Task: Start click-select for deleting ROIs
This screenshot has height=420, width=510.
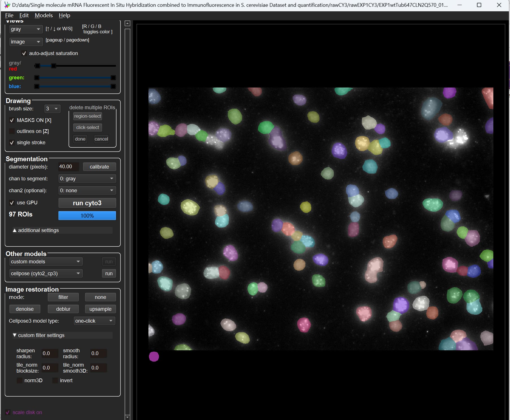Action: 87,127
